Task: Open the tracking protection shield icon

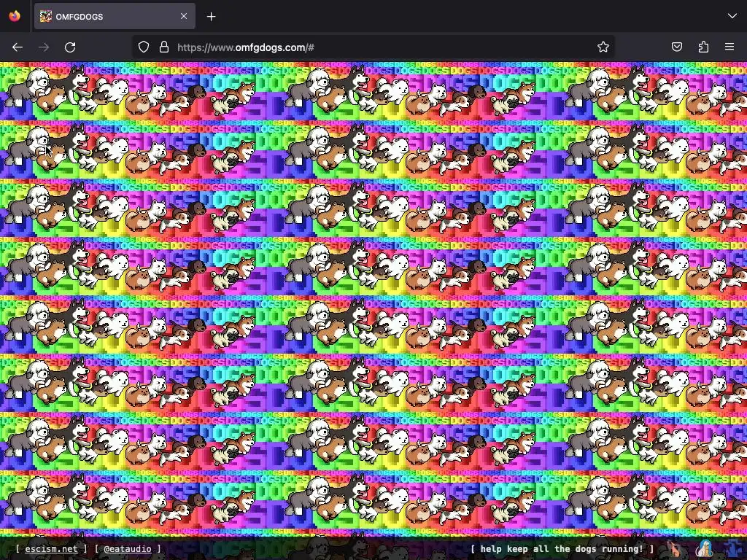Action: pyautogui.click(x=144, y=47)
